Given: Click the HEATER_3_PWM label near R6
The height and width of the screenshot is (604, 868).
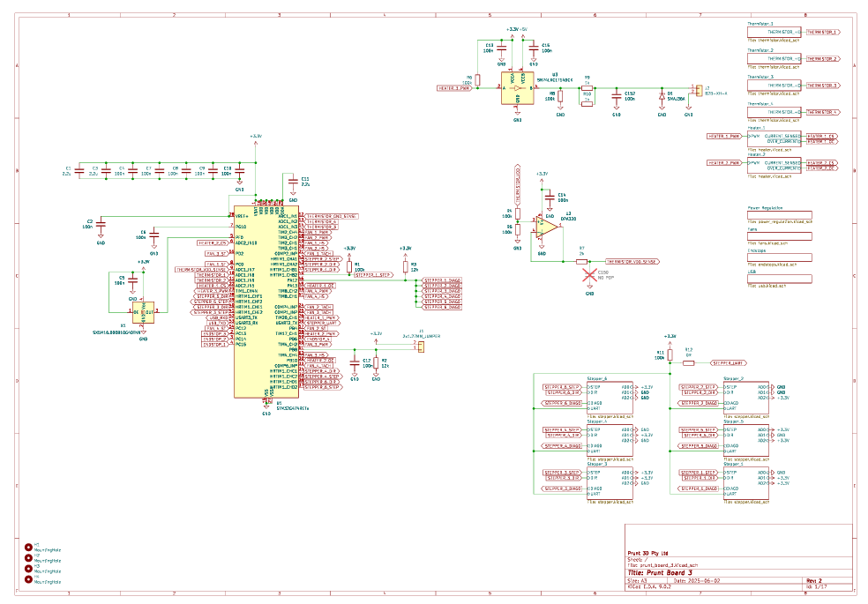Looking at the screenshot, I should point(454,88).
